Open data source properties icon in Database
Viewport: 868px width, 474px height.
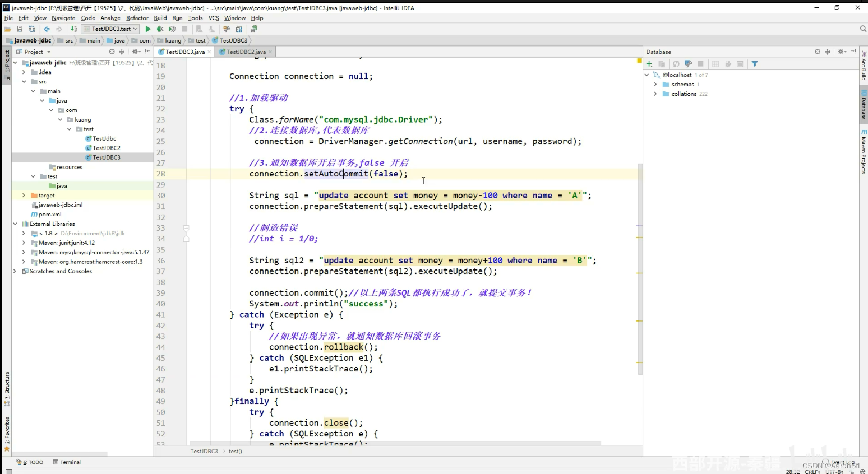(x=689, y=64)
